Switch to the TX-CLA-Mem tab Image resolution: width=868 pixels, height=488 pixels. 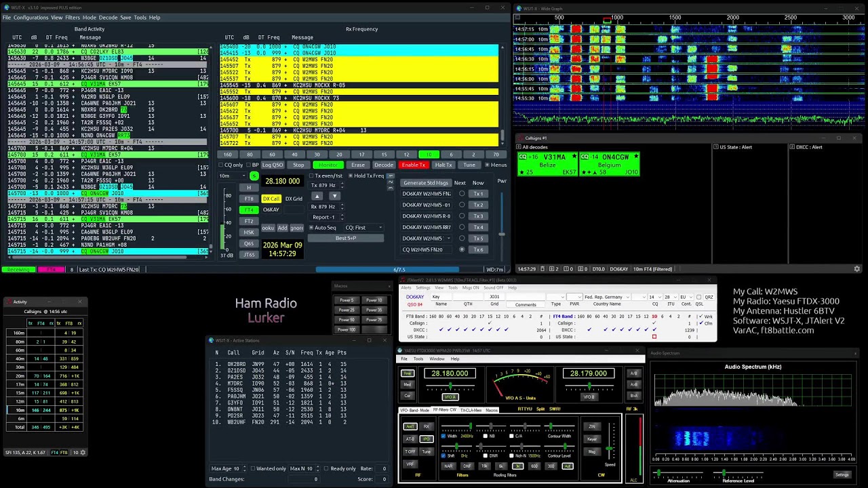click(471, 410)
